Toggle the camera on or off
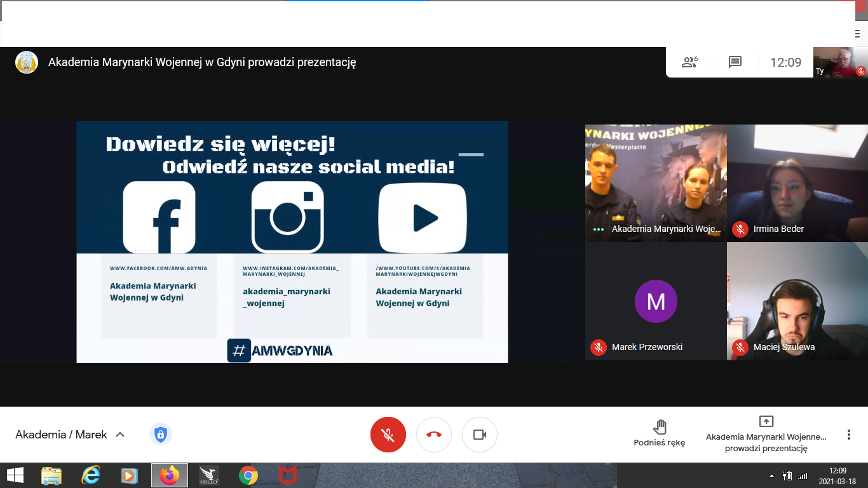This screenshot has width=868, height=488. [x=480, y=435]
